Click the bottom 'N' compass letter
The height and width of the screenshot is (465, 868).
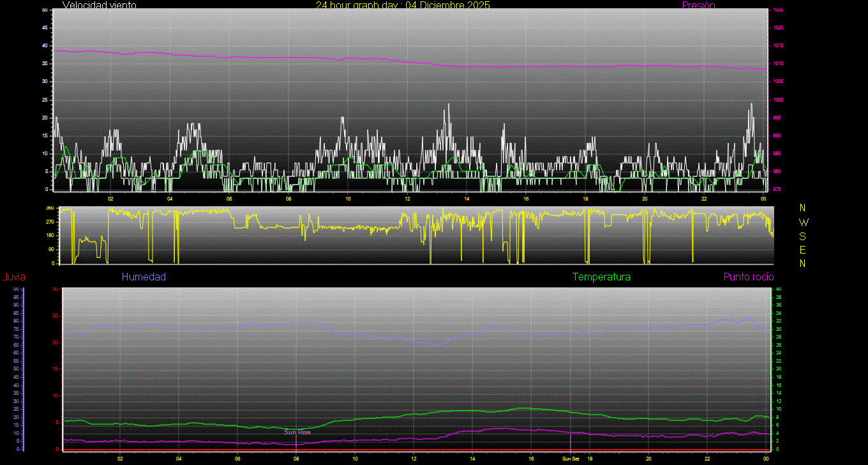pyautogui.click(x=802, y=263)
